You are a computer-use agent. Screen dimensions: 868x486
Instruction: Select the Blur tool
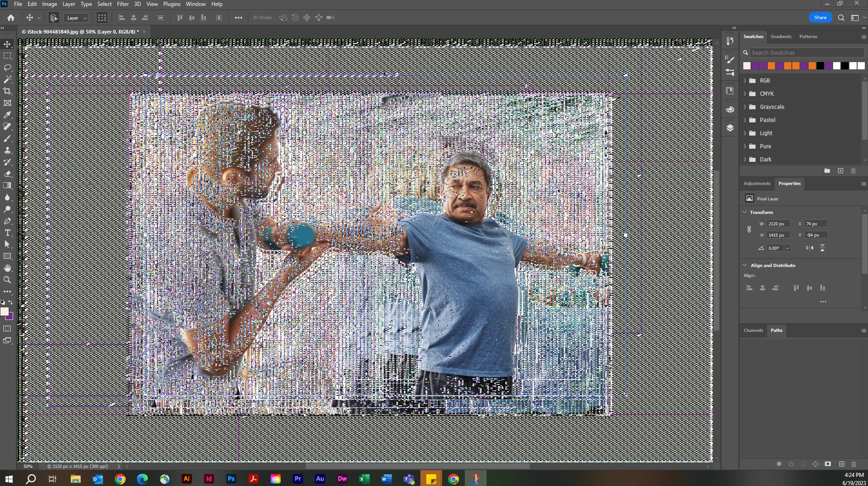[x=7, y=197]
